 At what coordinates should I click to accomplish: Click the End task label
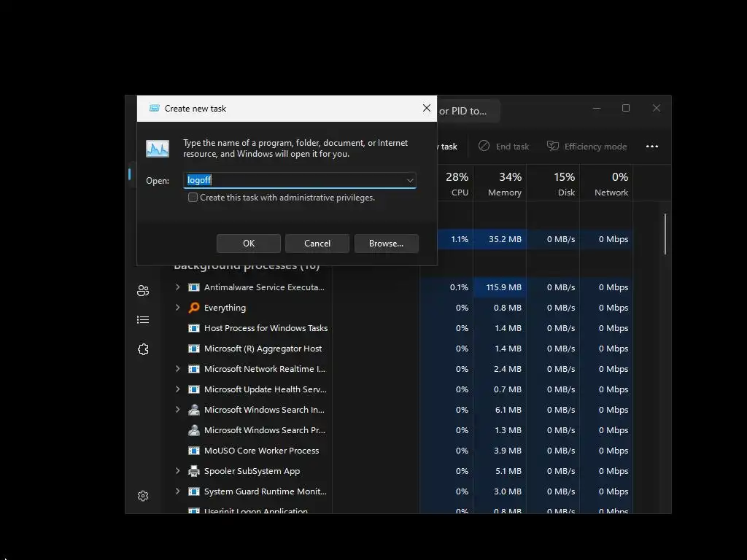point(512,147)
